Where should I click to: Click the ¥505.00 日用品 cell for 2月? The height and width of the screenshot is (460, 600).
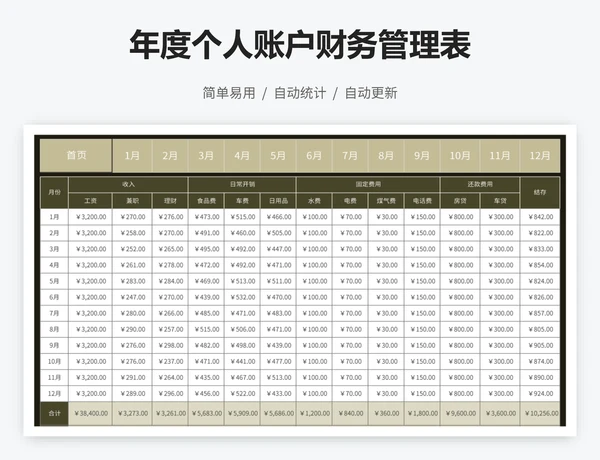278,233
